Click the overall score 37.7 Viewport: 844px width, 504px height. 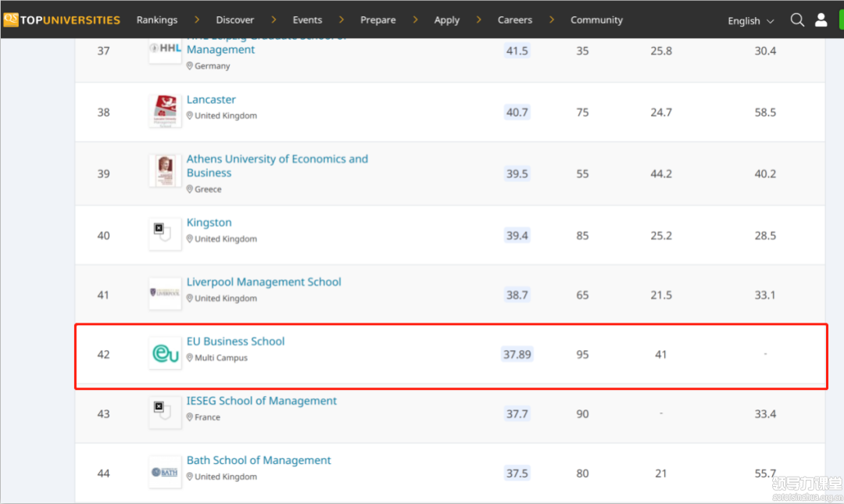tap(517, 413)
